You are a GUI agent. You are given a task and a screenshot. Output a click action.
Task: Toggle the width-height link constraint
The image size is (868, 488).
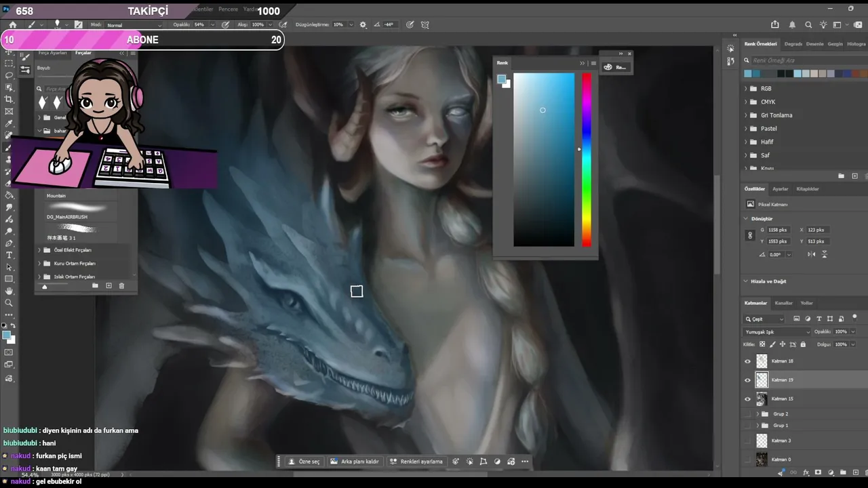pos(749,235)
